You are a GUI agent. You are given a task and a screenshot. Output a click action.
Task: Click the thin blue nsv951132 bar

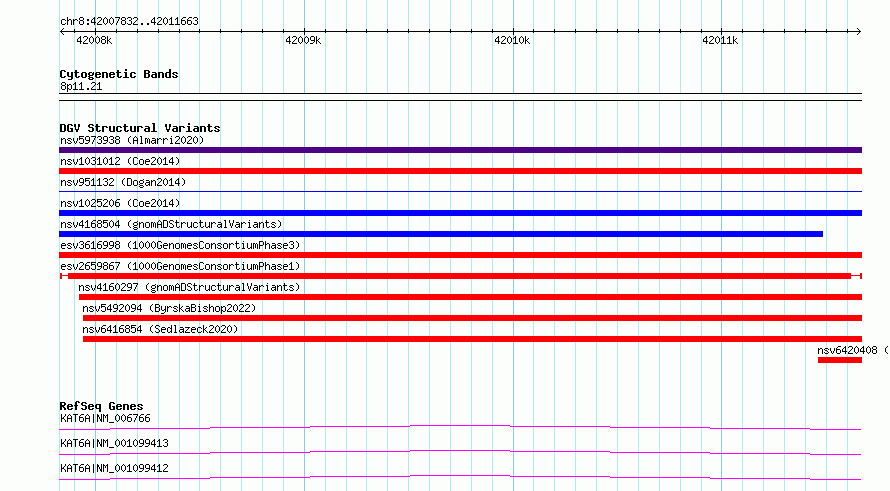(x=460, y=192)
